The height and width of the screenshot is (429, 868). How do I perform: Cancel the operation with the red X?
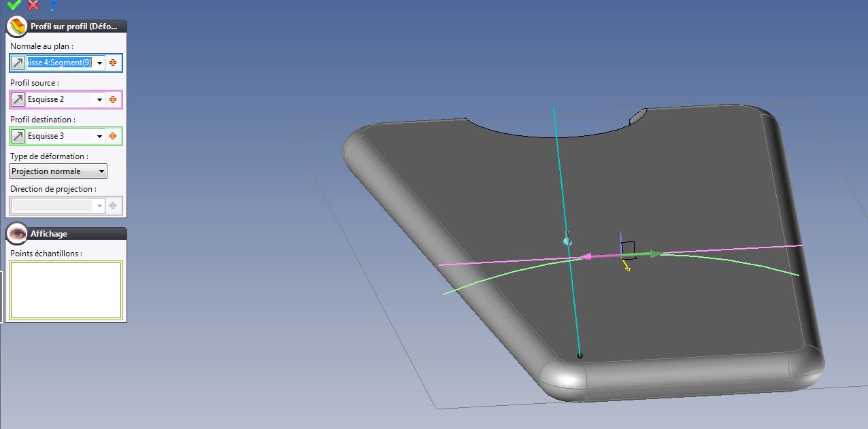(x=33, y=5)
